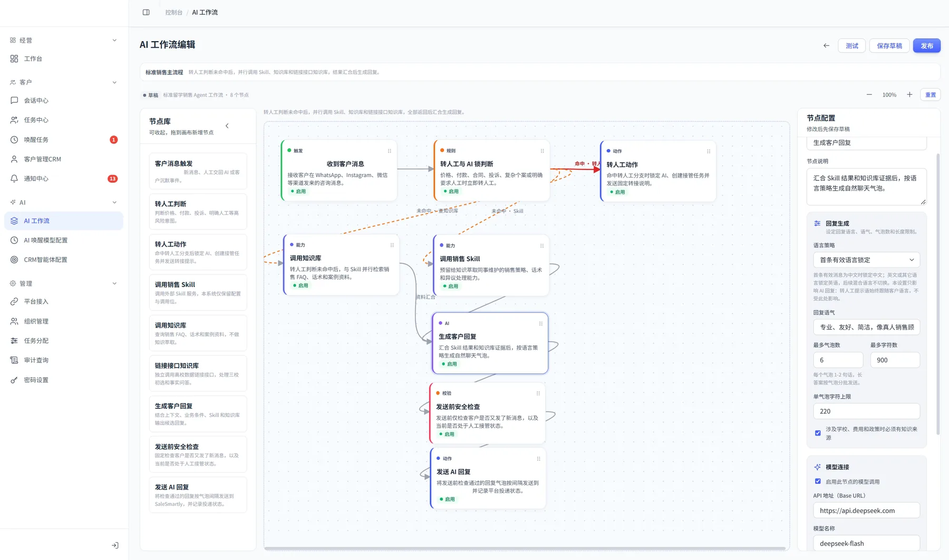
Task: Click the back arrow next to 测试
Action: coord(826,46)
